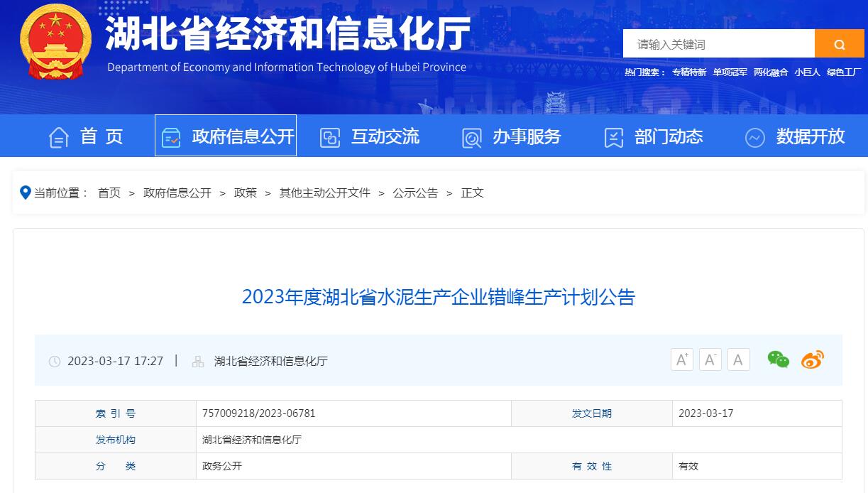Reset font size with the A button

tap(738, 359)
